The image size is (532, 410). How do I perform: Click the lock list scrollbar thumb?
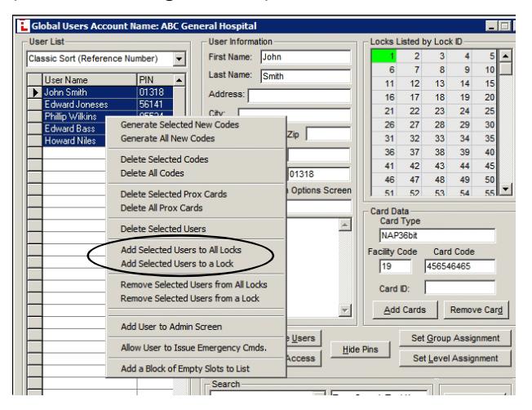point(506,69)
